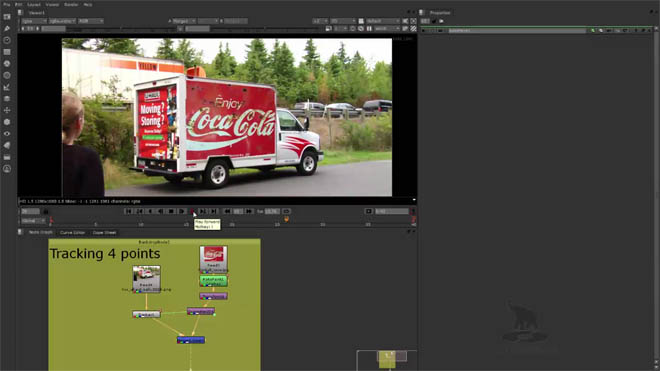This screenshot has width=660, height=371.
Task: Toggle the viewer lock icon near frame field
Action: click(x=45, y=211)
